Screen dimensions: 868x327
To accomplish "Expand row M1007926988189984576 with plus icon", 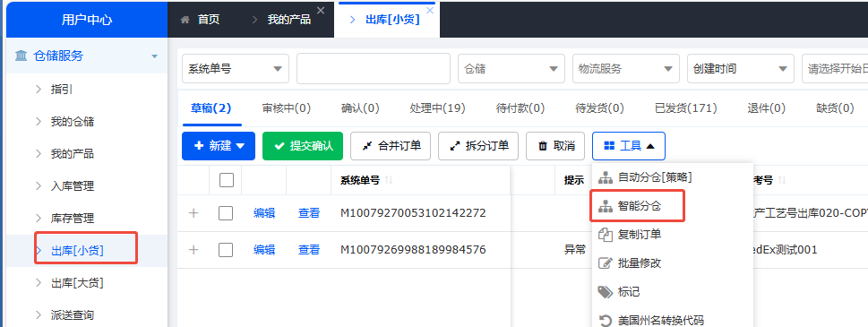I will (x=193, y=250).
